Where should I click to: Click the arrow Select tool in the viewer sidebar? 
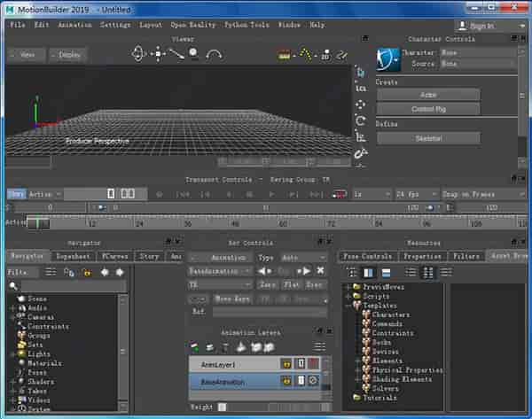point(361,72)
